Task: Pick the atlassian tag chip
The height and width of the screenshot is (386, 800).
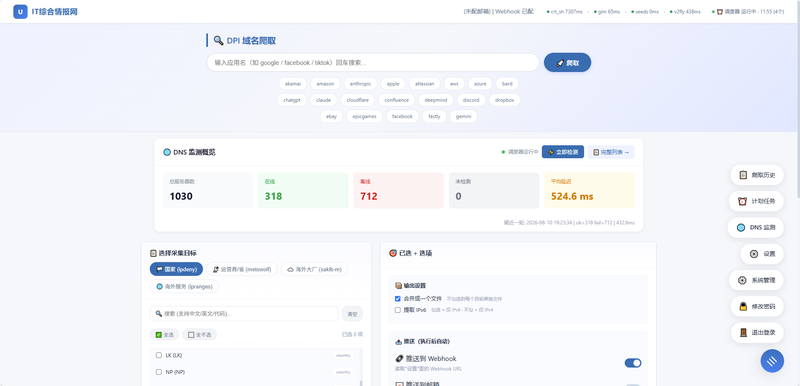Action: [424, 84]
